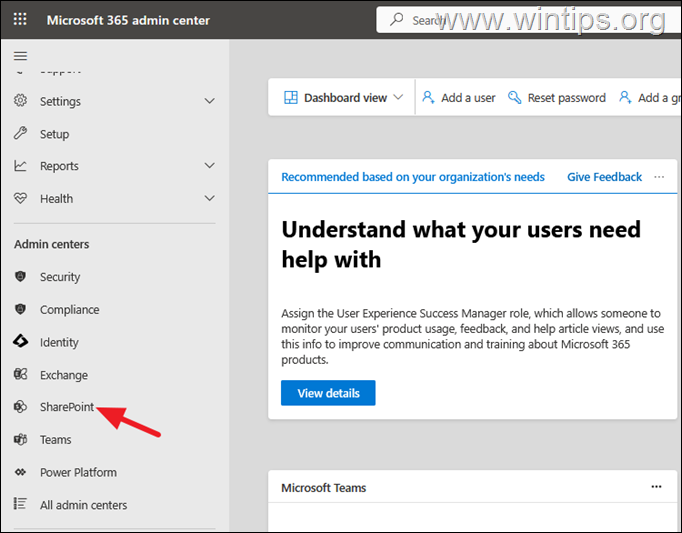The height and width of the screenshot is (533, 682).
Task: Click Reset password in toolbar
Action: point(557,98)
